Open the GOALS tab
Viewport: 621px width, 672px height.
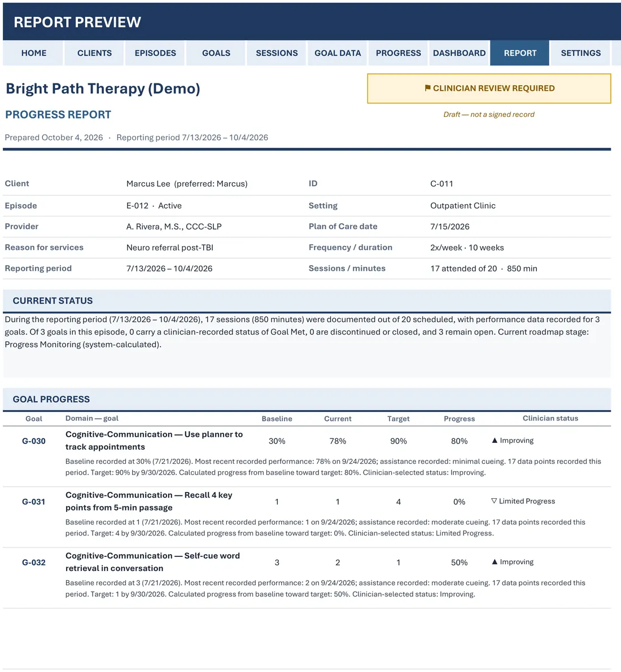216,53
